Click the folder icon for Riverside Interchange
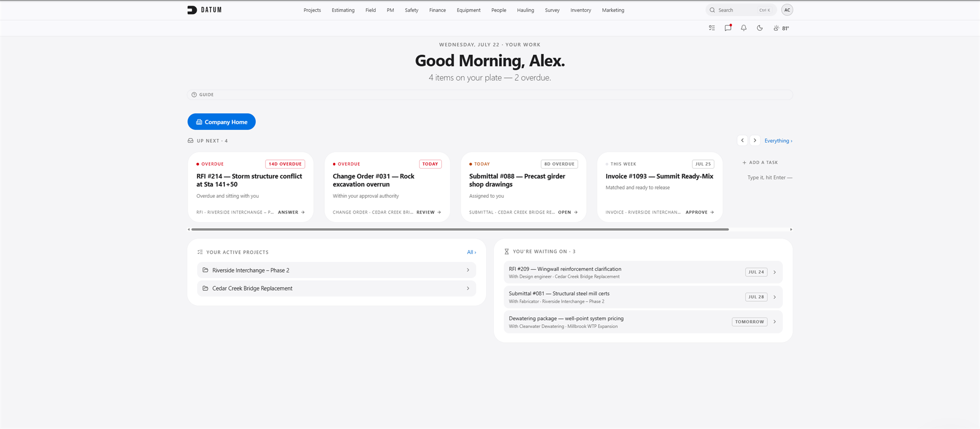Viewport: 980px width, 429px height. [205, 270]
